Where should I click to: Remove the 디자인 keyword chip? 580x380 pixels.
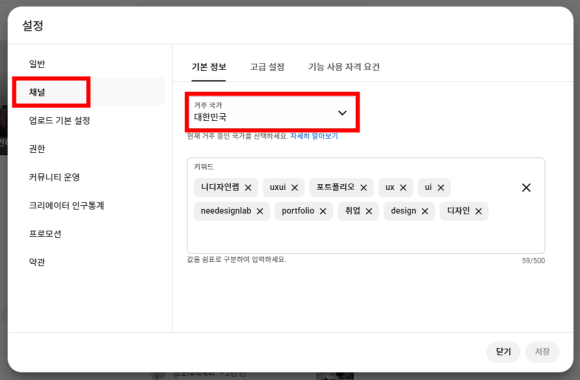[478, 211]
